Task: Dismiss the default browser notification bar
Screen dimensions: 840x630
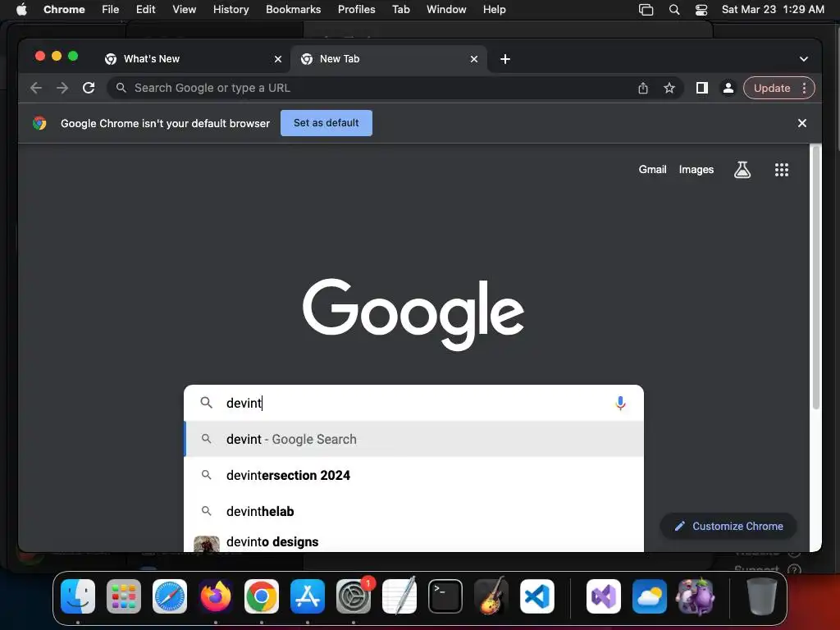Action: pyautogui.click(x=802, y=123)
